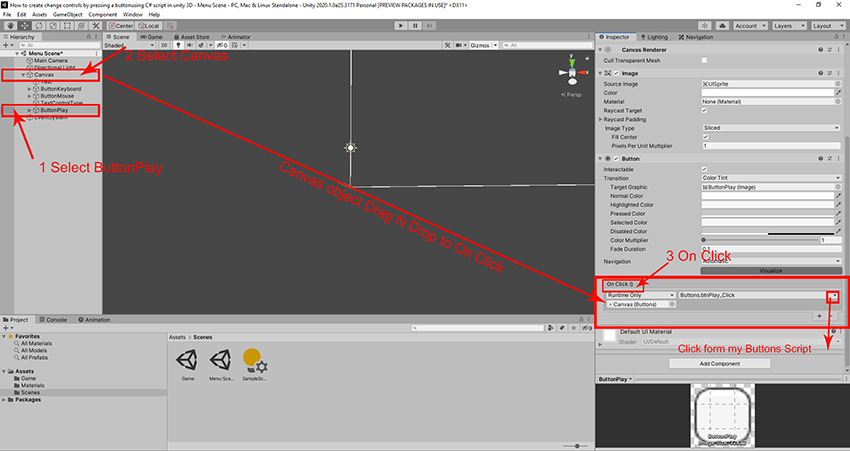Lock the Hierarchy panel

(x=88, y=37)
